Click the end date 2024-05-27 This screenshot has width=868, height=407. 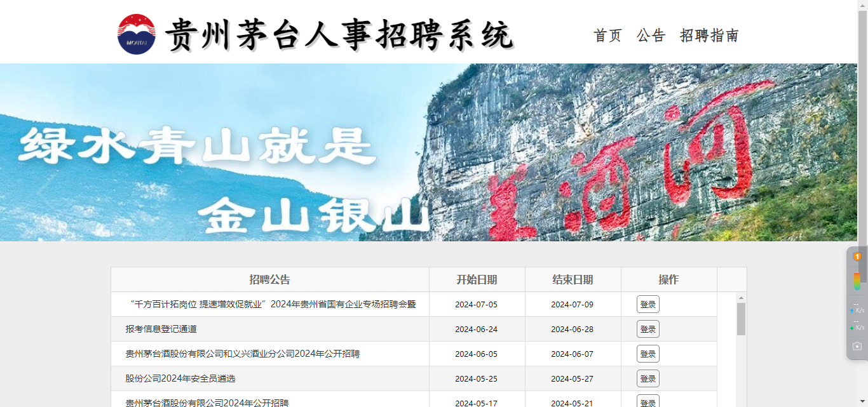click(x=573, y=378)
